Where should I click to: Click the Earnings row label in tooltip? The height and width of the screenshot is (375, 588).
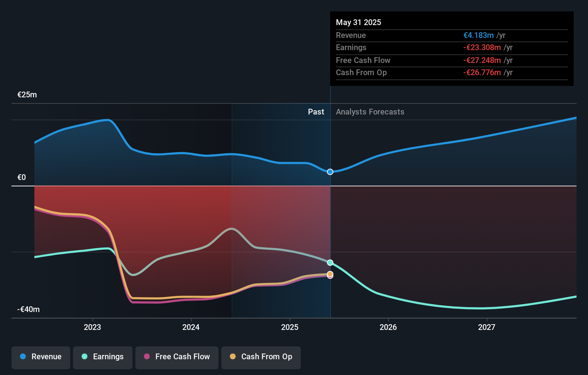click(x=351, y=48)
